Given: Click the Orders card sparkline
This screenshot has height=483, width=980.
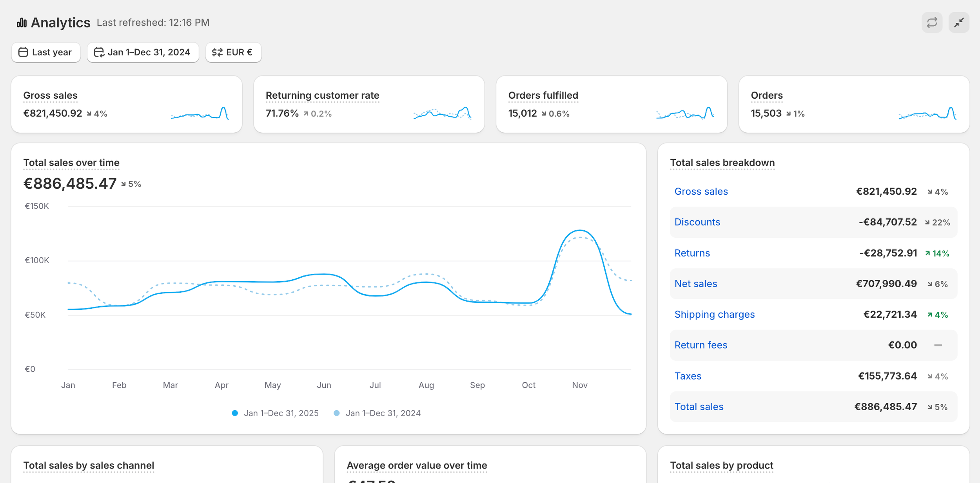Looking at the screenshot, I should (x=927, y=114).
